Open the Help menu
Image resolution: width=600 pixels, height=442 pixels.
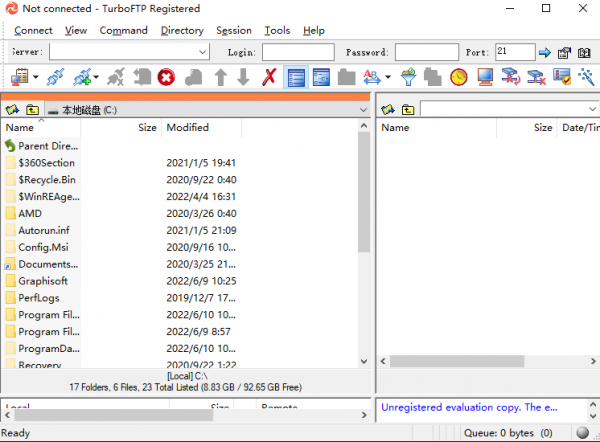click(x=314, y=30)
